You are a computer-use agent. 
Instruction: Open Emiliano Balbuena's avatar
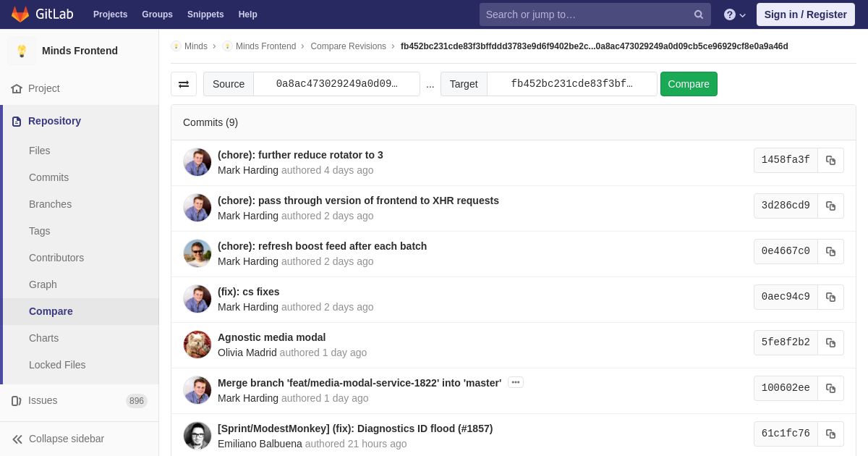click(197, 436)
